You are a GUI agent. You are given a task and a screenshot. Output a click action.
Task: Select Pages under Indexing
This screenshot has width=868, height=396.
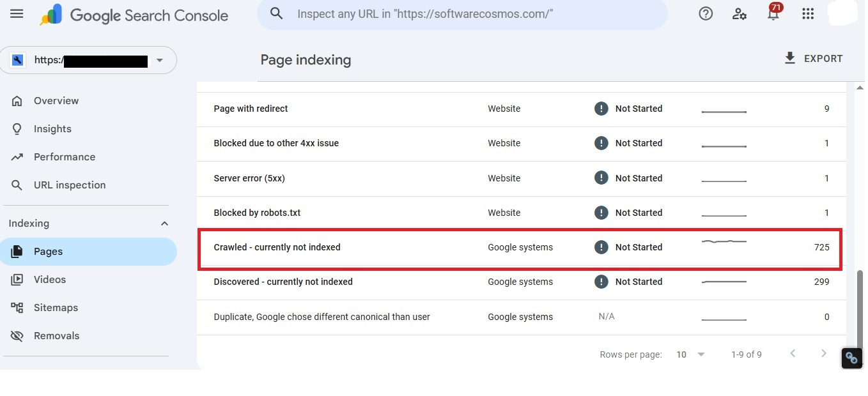point(89,252)
